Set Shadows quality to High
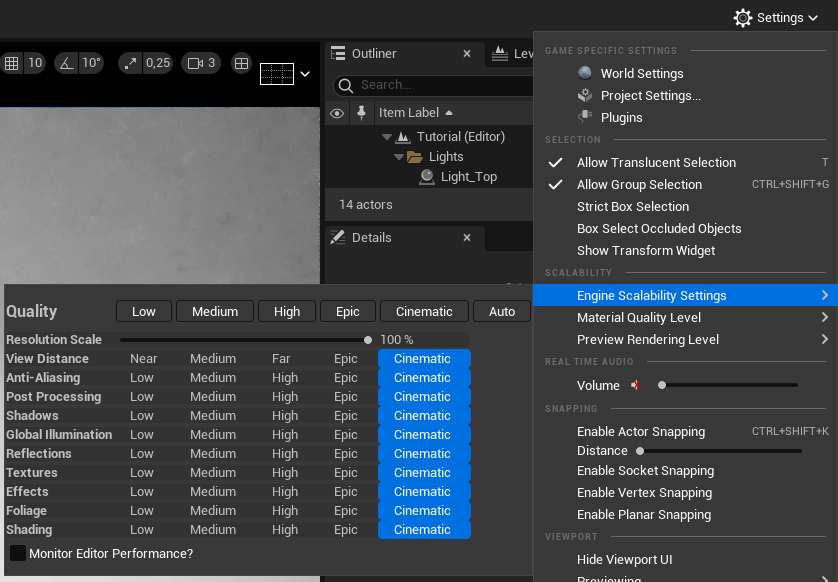 [x=285, y=416]
